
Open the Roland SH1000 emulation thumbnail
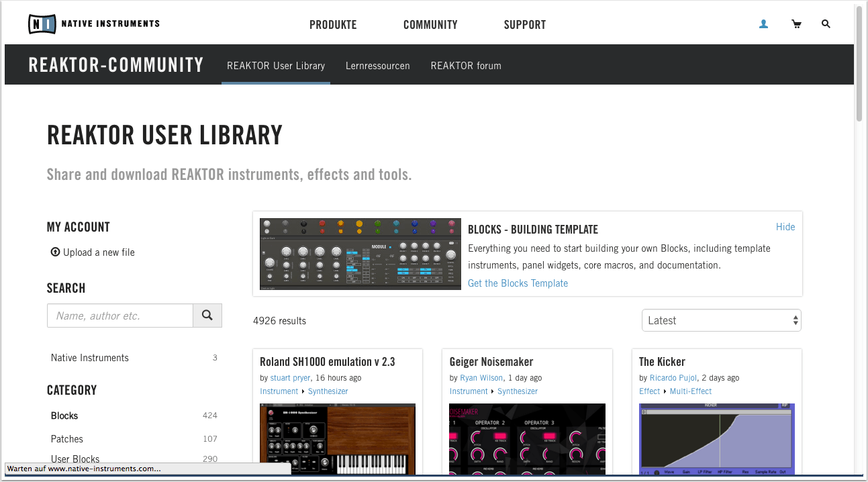(x=337, y=439)
